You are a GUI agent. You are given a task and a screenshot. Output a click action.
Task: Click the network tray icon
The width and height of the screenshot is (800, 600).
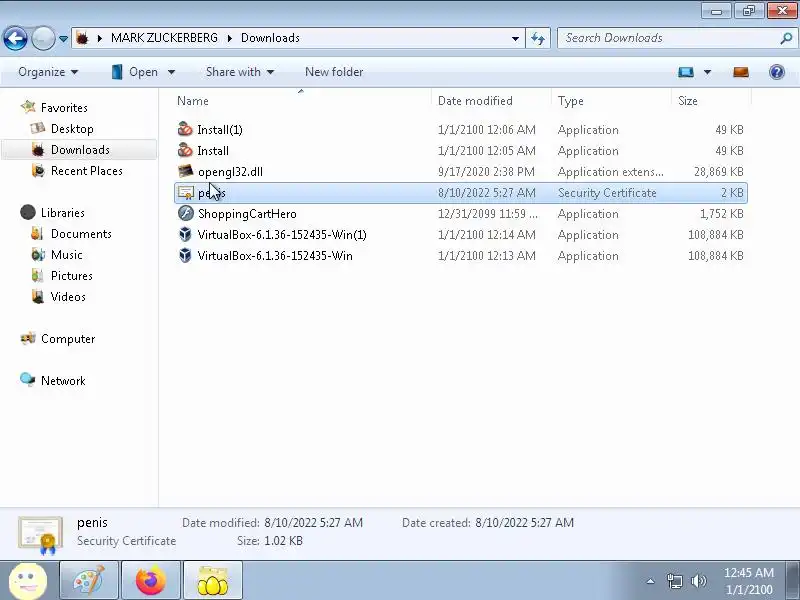tap(674, 581)
